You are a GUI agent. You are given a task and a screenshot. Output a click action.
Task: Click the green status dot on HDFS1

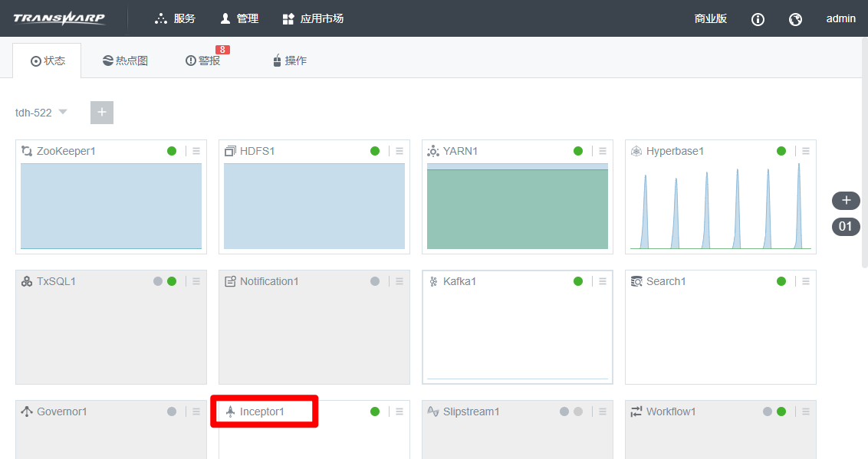click(x=375, y=151)
